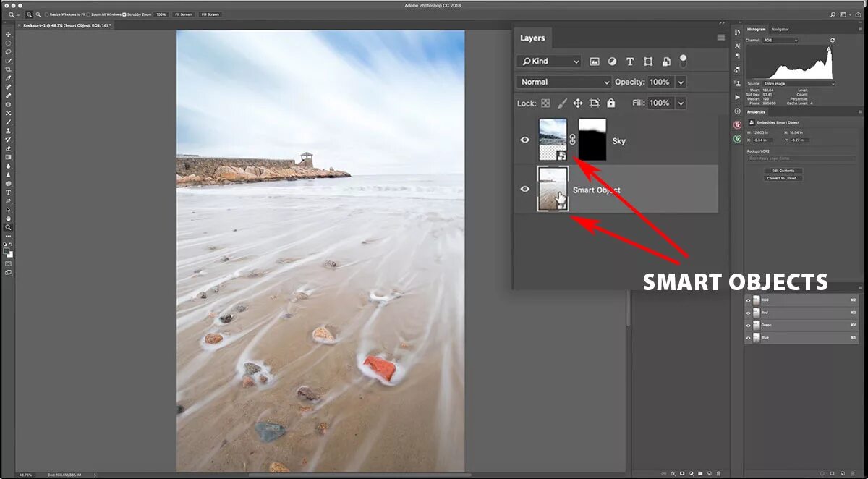This screenshot has height=479, width=868.
Task: Open the Opacity dropdown
Action: (x=678, y=82)
